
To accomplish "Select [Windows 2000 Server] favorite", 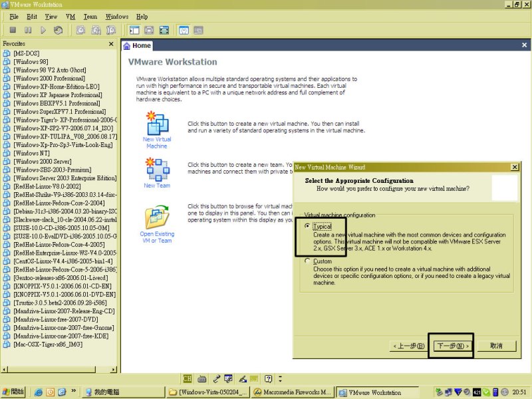I will pos(43,162).
